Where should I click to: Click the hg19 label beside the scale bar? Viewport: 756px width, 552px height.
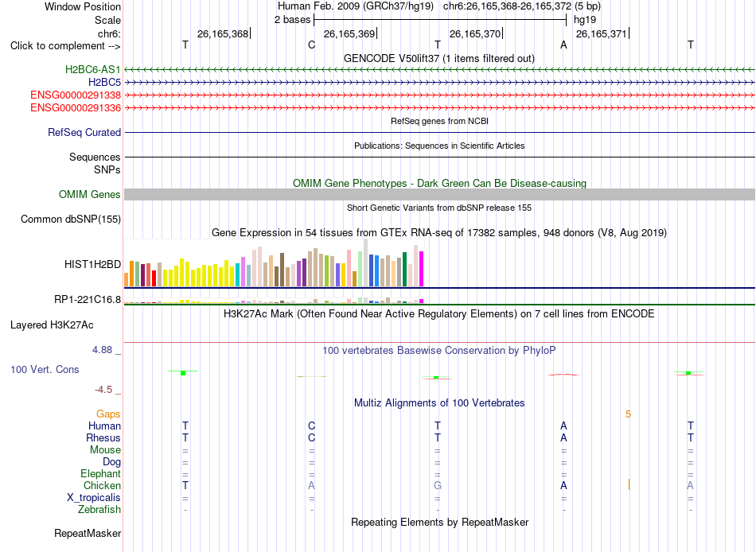(x=585, y=20)
